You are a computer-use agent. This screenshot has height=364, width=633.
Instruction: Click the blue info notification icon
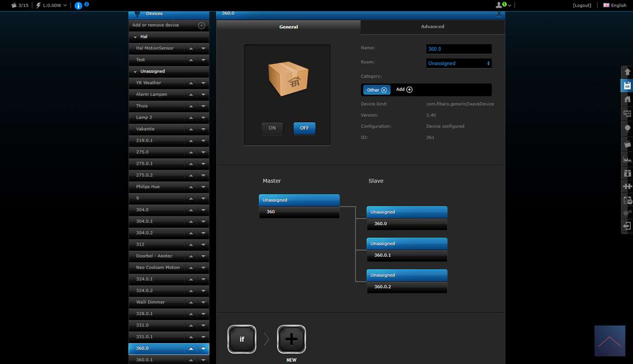tap(79, 6)
